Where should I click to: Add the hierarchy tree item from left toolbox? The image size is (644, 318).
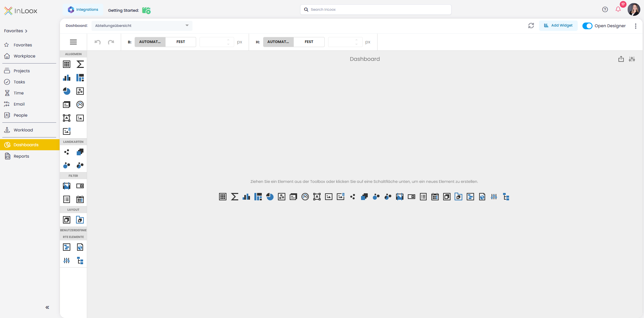(80, 261)
